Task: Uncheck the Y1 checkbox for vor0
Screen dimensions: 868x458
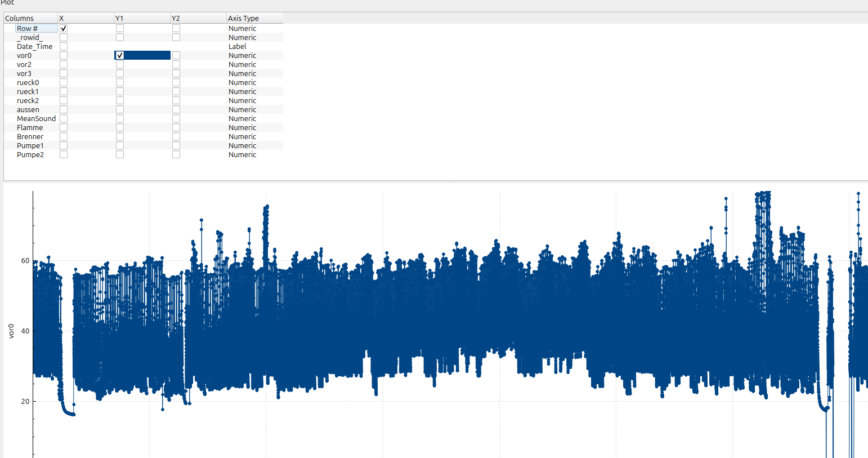Action: 120,55
